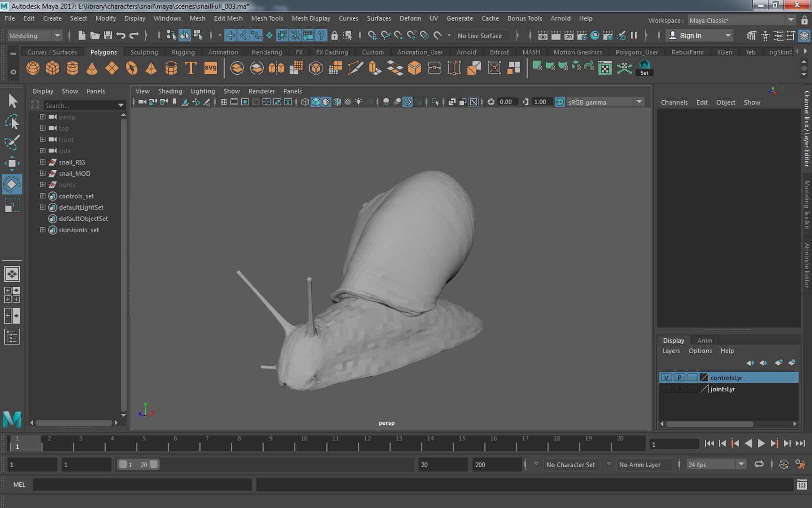Viewport: 812px width, 508px height.
Task: Click the Undo icon in status line
Action: [x=121, y=35]
